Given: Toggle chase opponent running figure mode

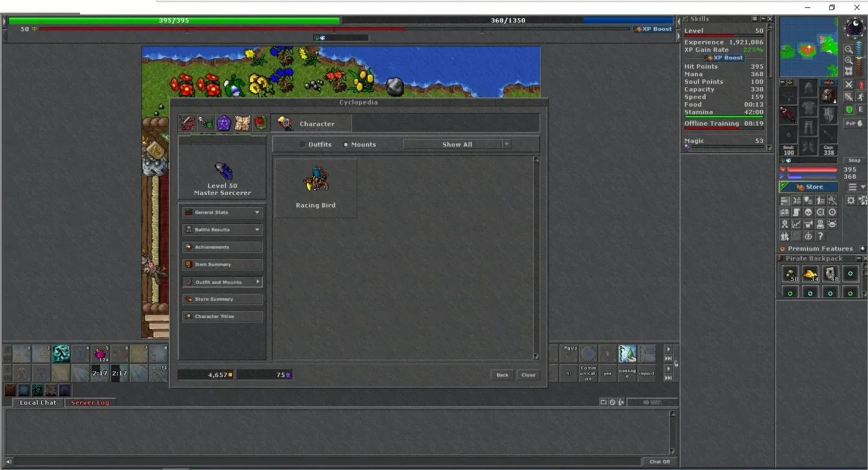Looking at the screenshot, I should [861, 97].
